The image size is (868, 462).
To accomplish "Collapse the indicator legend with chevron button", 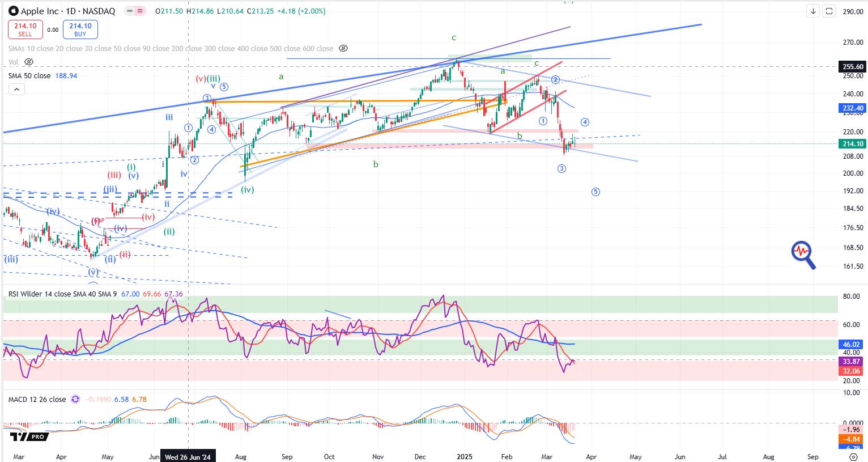I will pyautogui.click(x=16, y=90).
